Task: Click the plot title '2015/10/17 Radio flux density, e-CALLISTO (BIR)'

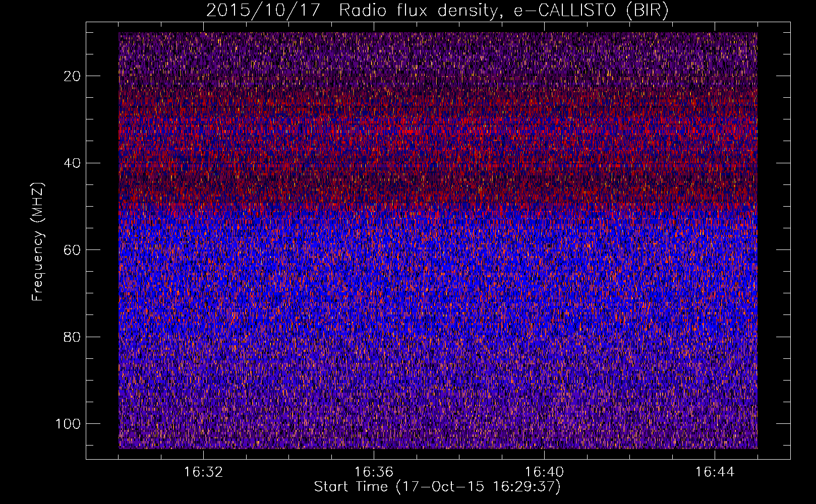Action: [x=437, y=11]
